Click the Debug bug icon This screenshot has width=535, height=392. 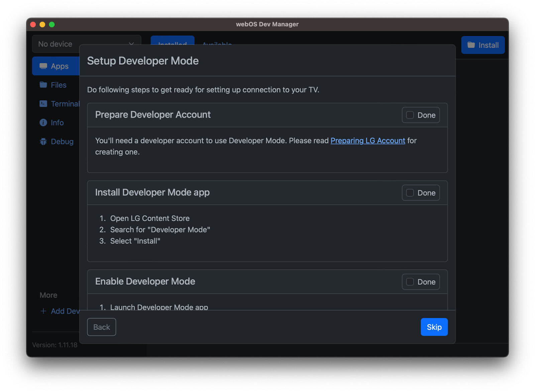[43, 141]
